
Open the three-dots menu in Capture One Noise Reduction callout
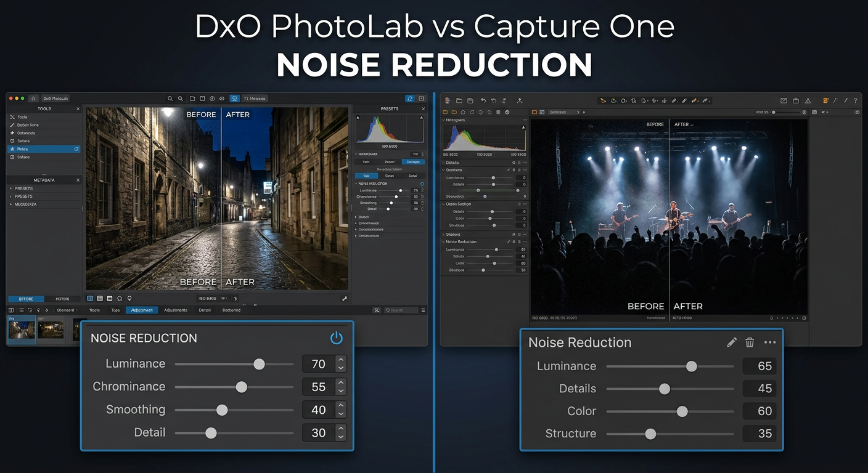pyautogui.click(x=770, y=342)
